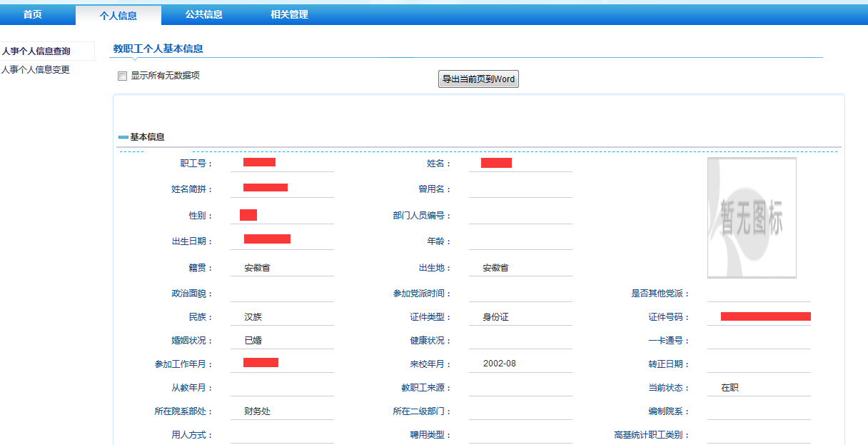This screenshot has width=868, height=445.
Task: Click the 来校年月 field showing 2002-08
Action: tap(520, 364)
